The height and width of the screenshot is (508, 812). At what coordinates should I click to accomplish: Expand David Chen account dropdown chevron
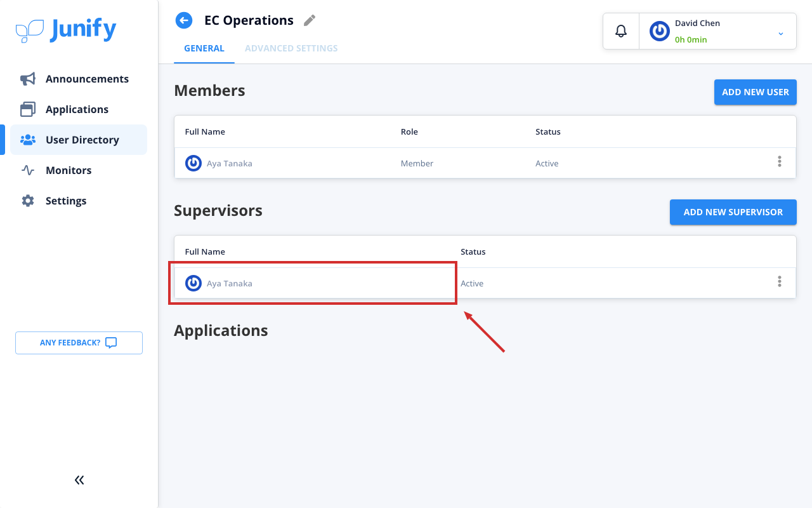click(781, 34)
